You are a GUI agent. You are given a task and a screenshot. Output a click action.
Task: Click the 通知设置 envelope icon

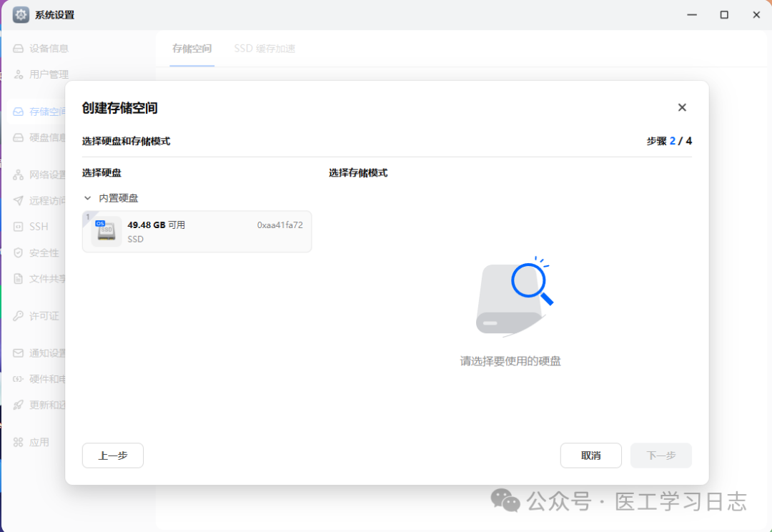pos(18,353)
